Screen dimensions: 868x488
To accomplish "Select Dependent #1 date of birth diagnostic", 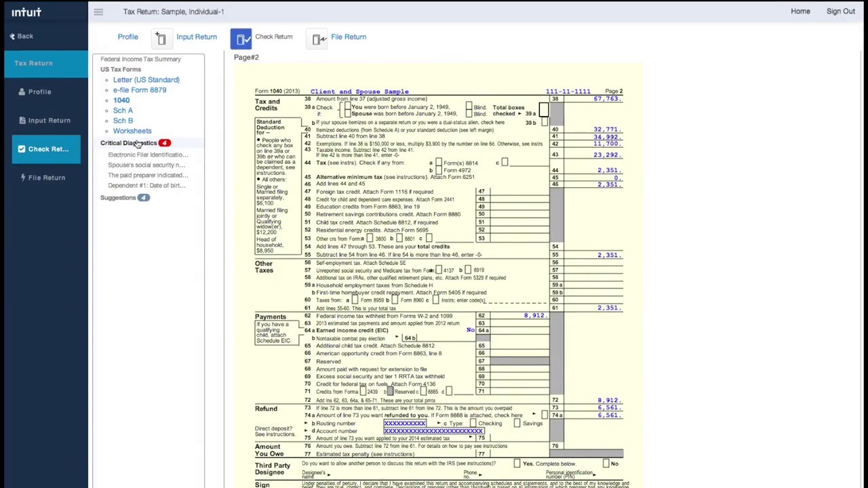I will click(146, 185).
